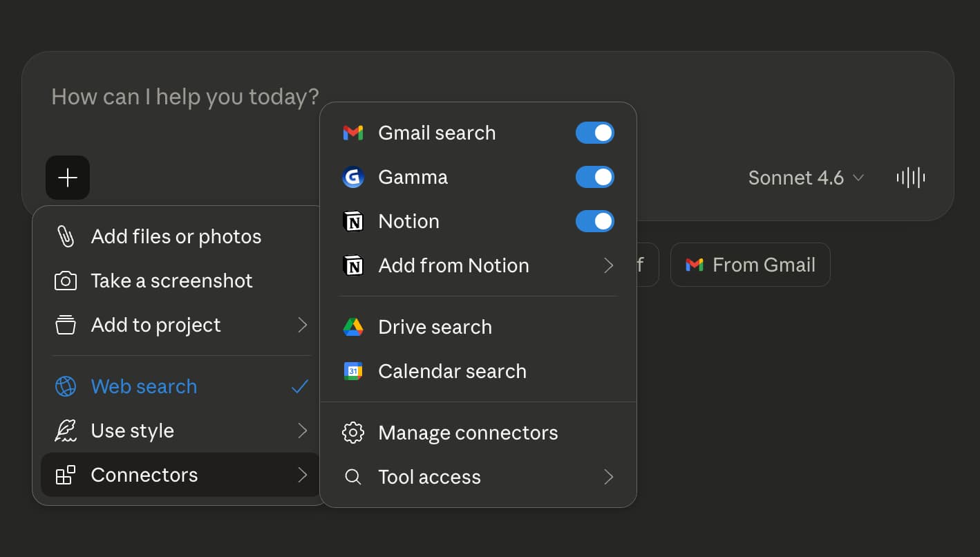The height and width of the screenshot is (557, 980).
Task: Open the Use style menu entry
Action: click(x=133, y=431)
